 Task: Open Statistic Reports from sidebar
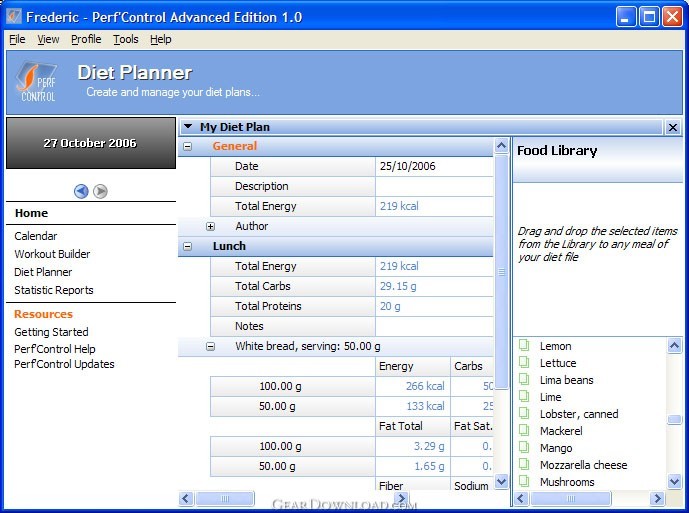pyautogui.click(x=54, y=290)
